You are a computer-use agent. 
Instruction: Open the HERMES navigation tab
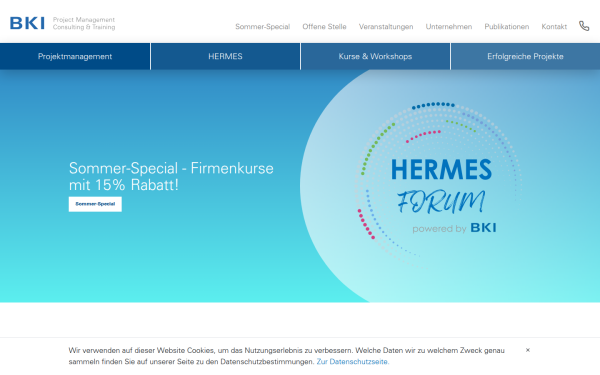[x=225, y=56]
